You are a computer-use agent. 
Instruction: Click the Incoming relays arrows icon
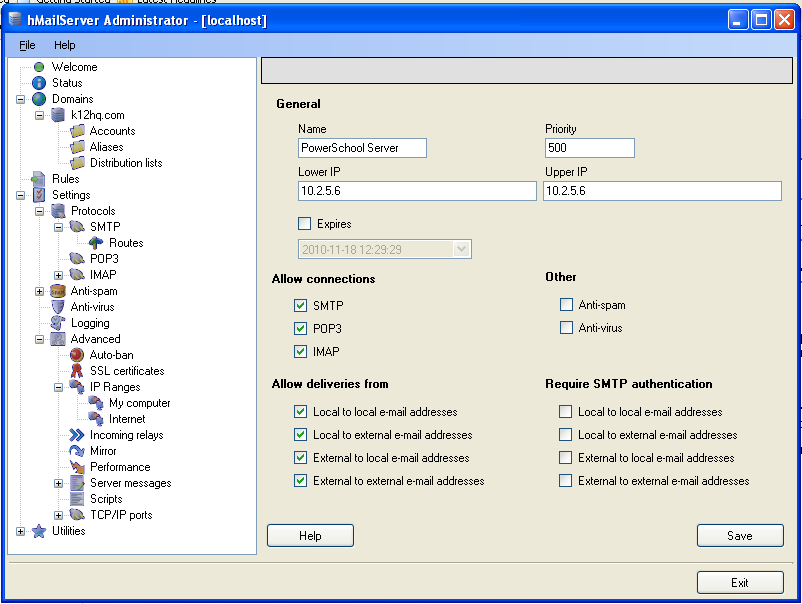pos(77,435)
